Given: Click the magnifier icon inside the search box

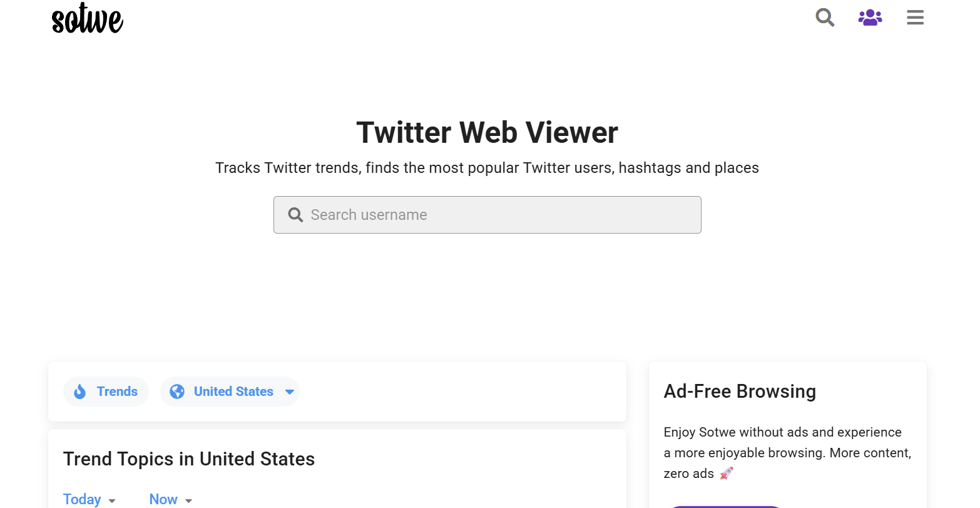Looking at the screenshot, I should click(x=295, y=215).
